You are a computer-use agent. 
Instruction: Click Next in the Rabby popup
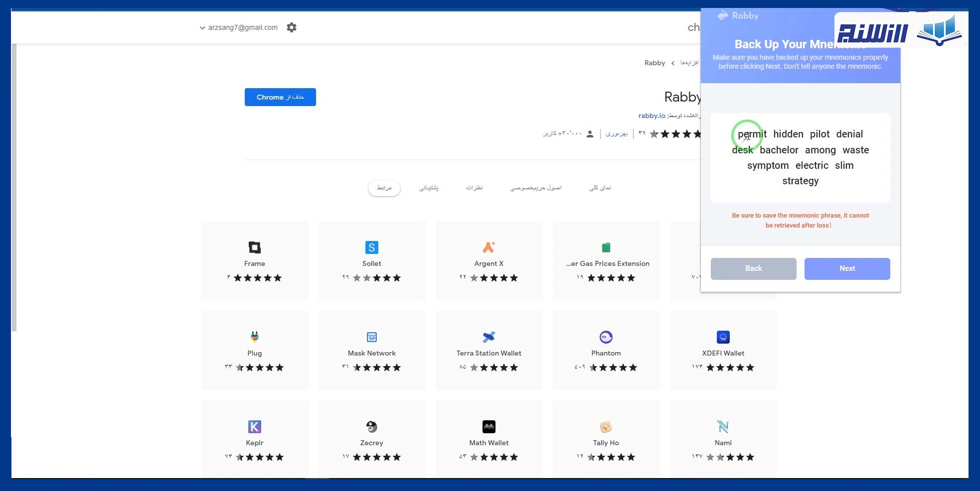click(x=847, y=268)
